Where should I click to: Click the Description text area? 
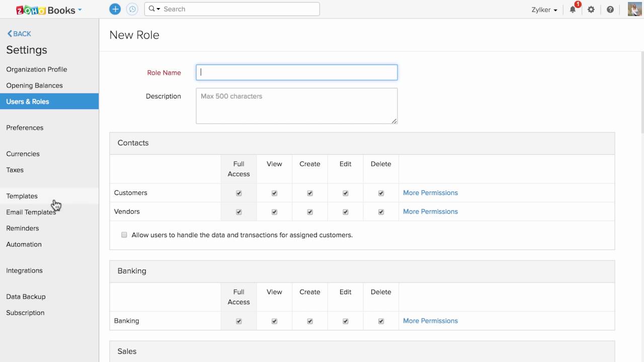[x=297, y=106]
